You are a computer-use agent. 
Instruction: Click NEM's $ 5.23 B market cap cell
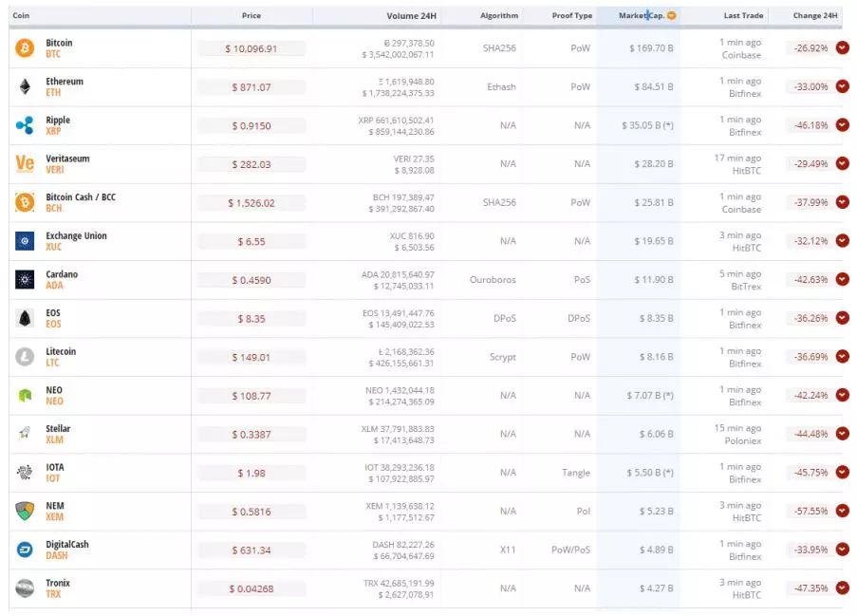[654, 512]
